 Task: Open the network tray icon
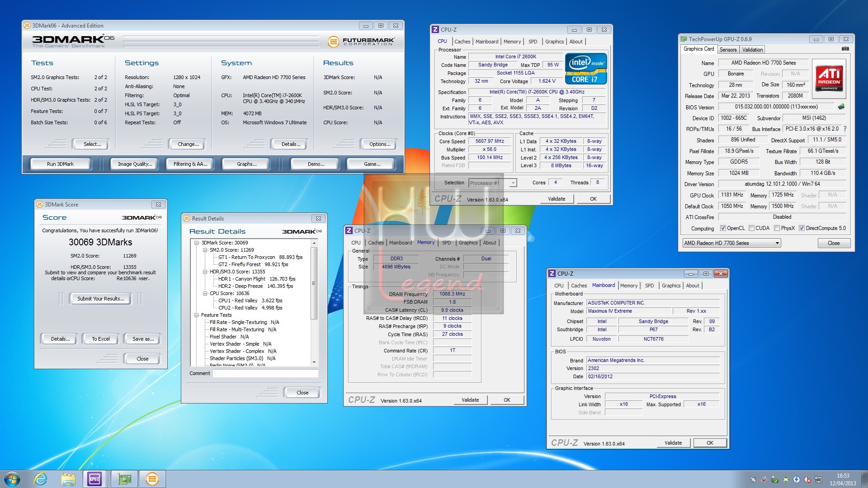[818, 479]
